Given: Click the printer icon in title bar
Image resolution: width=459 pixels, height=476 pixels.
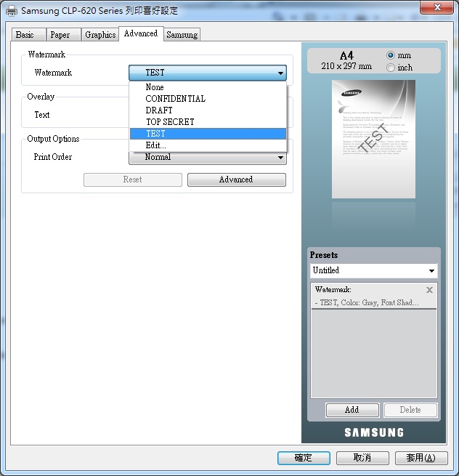Looking at the screenshot, I should tap(12, 11).
